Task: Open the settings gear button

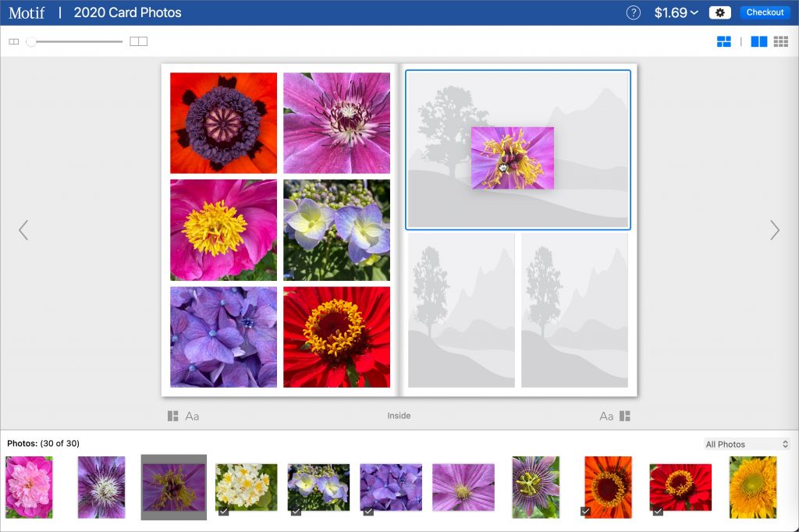Action: 719,12
